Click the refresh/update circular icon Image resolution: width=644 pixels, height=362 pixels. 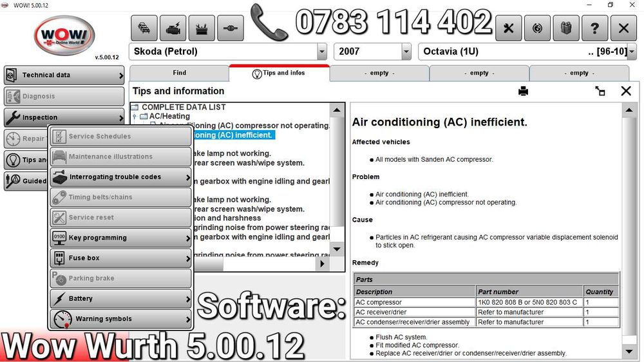[x=537, y=28]
